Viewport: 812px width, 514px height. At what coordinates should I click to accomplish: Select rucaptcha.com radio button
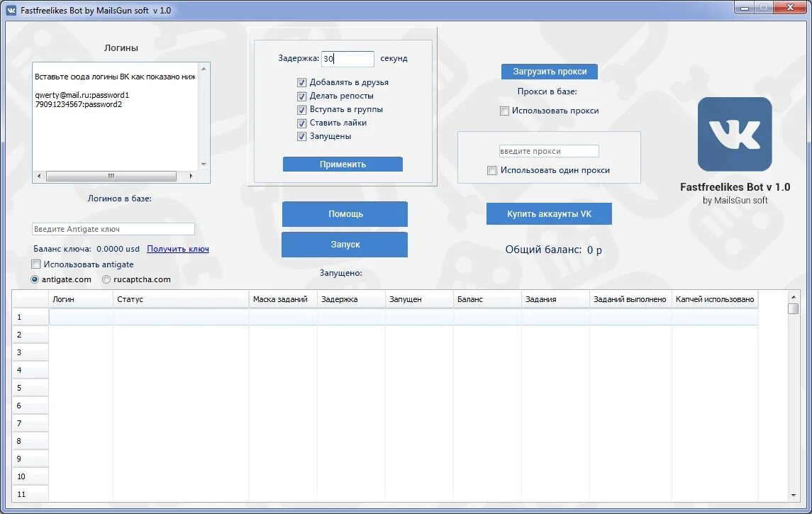pos(106,279)
